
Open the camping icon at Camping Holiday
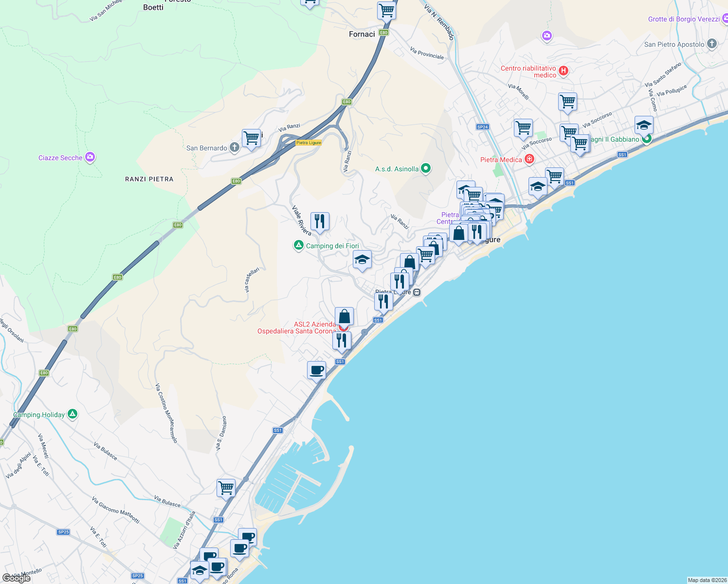(x=72, y=414)
